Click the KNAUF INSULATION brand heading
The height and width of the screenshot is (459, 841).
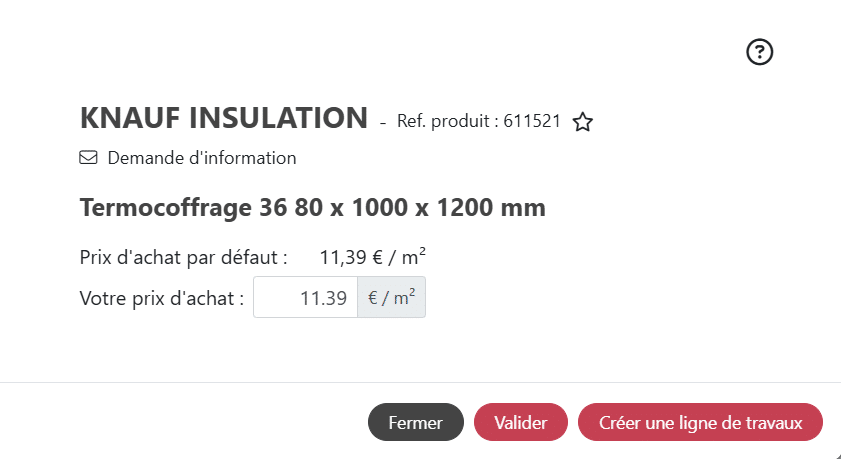pos(224,118)
